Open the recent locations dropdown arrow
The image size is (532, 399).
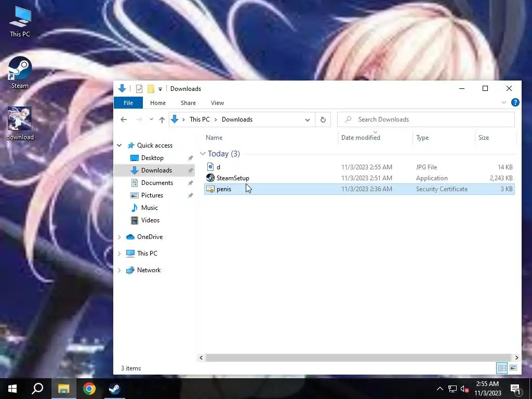151,119
